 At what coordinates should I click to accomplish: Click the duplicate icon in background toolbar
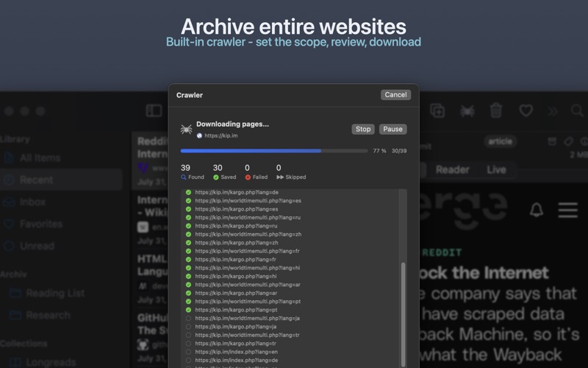click(x=437, y=111)
